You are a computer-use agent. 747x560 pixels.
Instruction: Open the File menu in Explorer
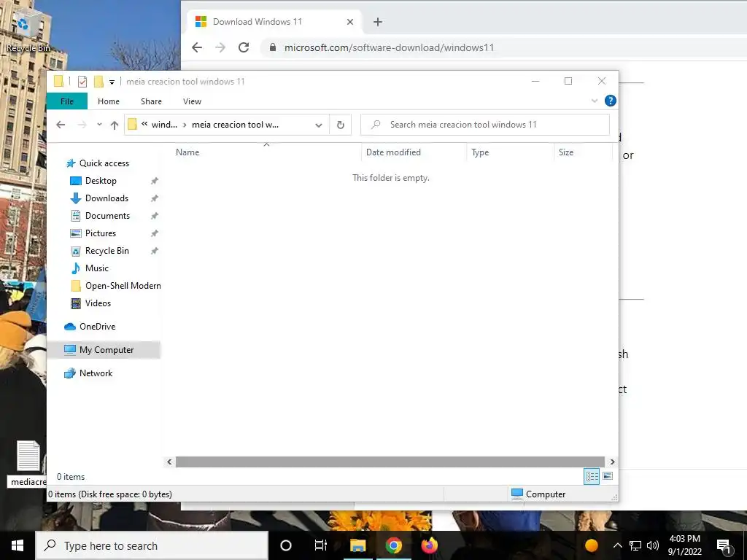pos(67,101)
